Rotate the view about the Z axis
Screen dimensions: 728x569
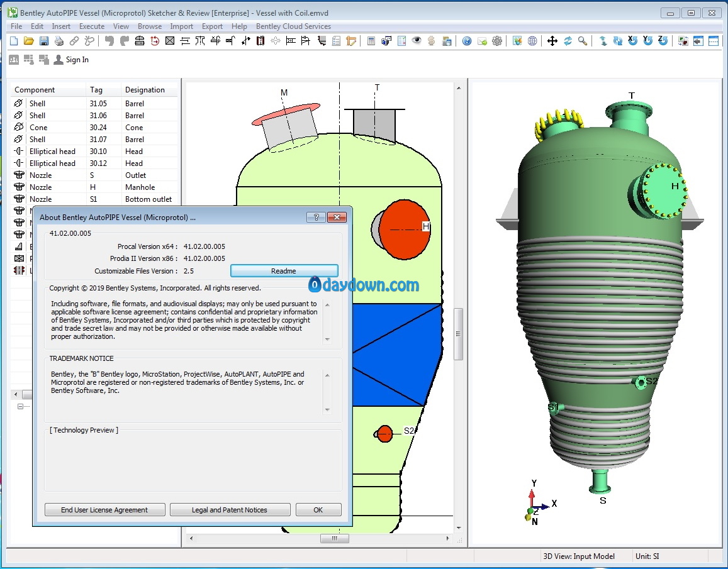point(663,41)
